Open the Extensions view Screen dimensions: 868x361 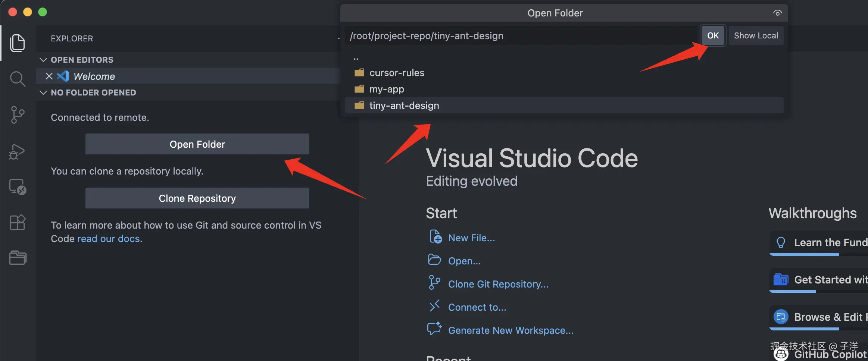(x=17, y=223)
